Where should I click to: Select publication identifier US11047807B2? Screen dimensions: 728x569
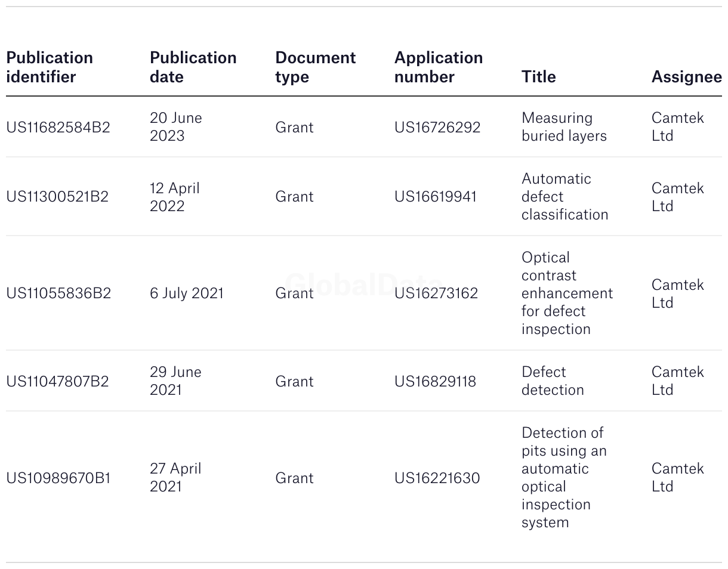coord(57,381)
